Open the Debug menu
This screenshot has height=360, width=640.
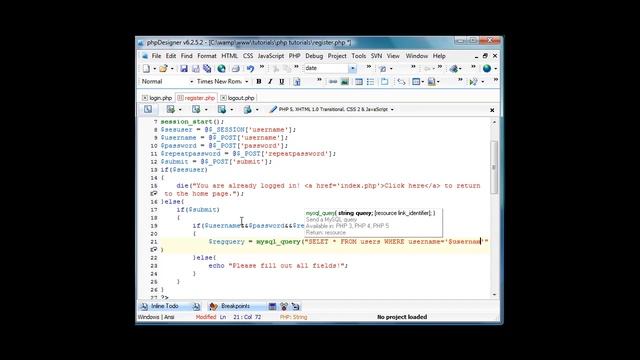pyautogui.click(x=314, y=56)
